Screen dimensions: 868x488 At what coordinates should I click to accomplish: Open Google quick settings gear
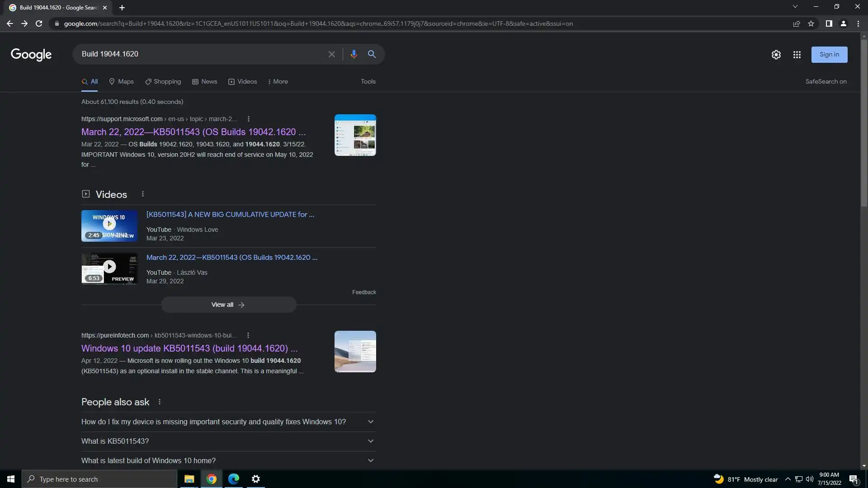pos(776,55)
